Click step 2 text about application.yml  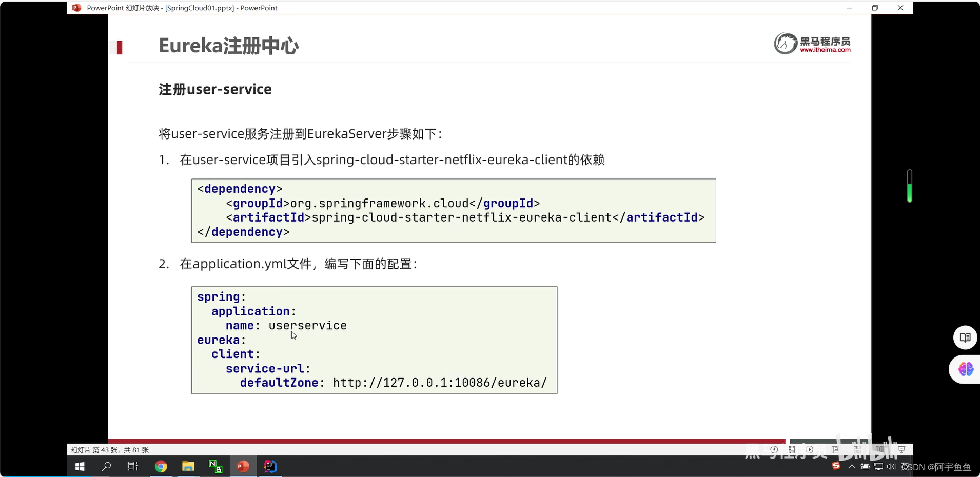click(299, 264)
